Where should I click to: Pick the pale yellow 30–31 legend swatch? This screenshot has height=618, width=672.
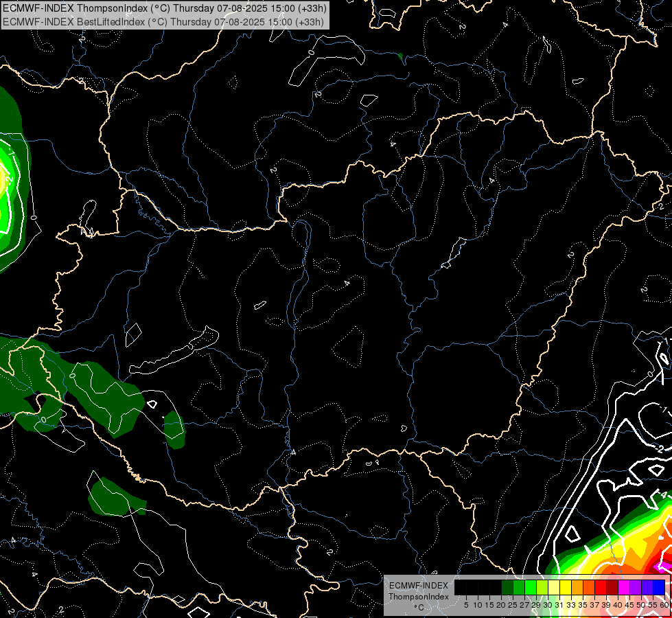tap(554, 588)
